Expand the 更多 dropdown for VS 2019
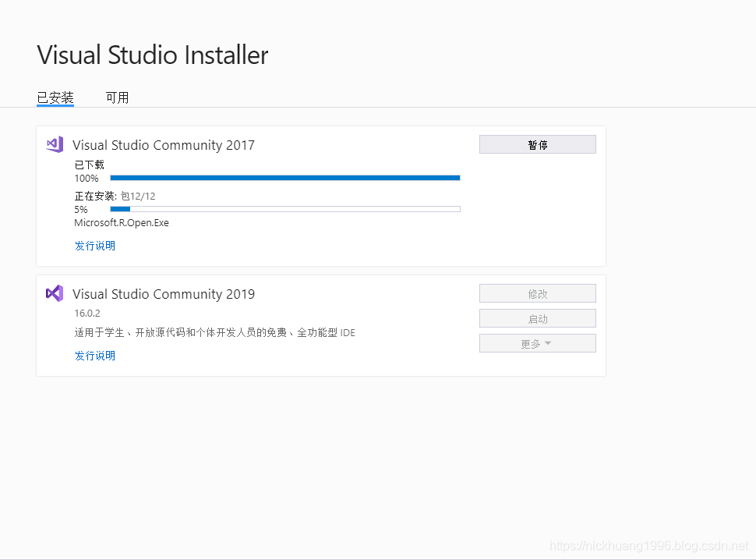Image resolution: width=756 pixels, height=560 pixels. 538,343
